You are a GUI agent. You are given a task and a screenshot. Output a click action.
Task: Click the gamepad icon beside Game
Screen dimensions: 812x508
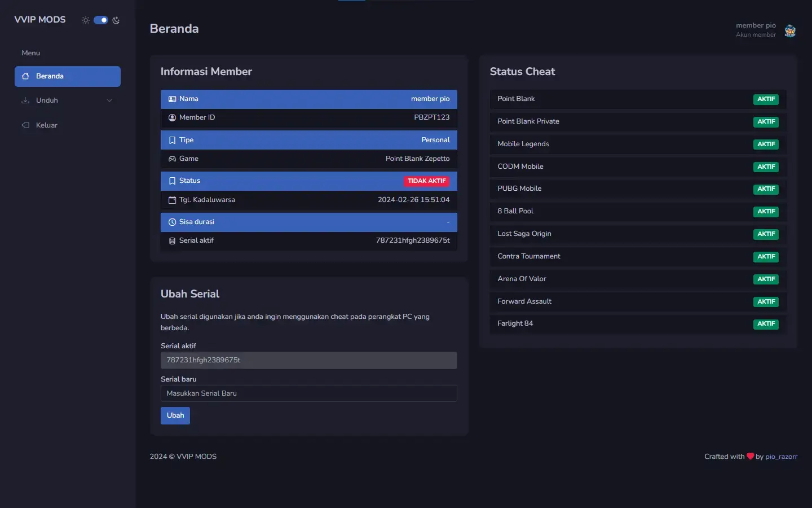[x=172, y=159]
